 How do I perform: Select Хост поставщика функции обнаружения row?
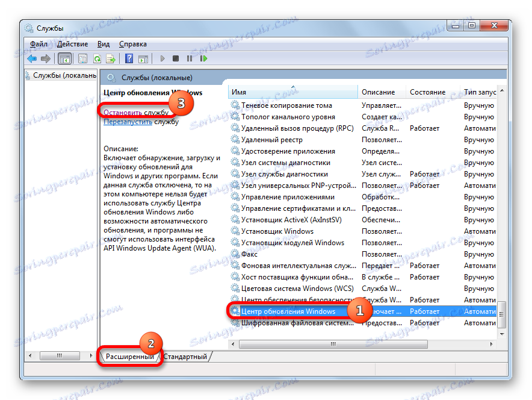click(x=363, y=277)
